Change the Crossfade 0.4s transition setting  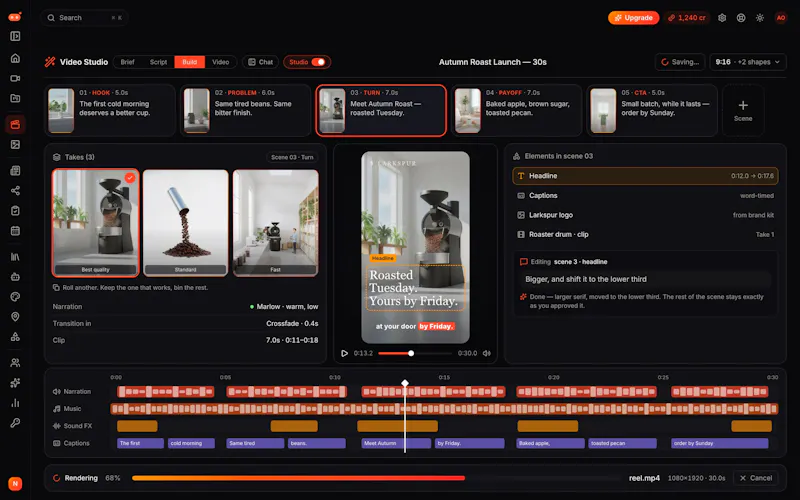[292, 323]
